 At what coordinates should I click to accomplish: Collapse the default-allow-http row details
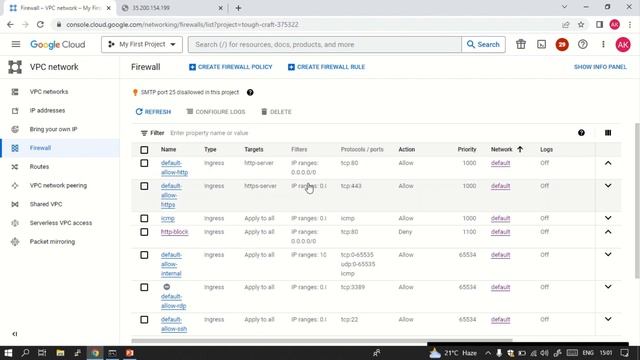[608, 163]
